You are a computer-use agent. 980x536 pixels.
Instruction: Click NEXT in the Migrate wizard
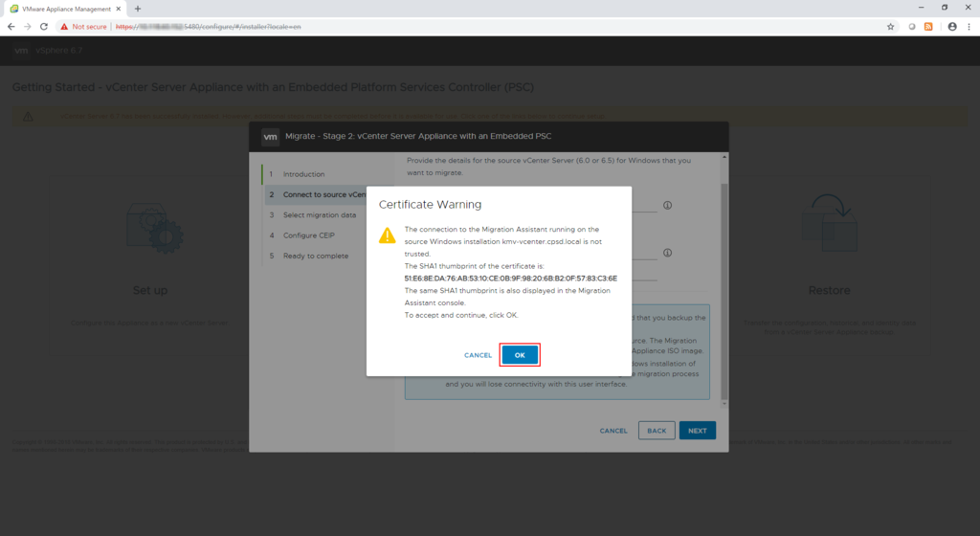[698, 431]
